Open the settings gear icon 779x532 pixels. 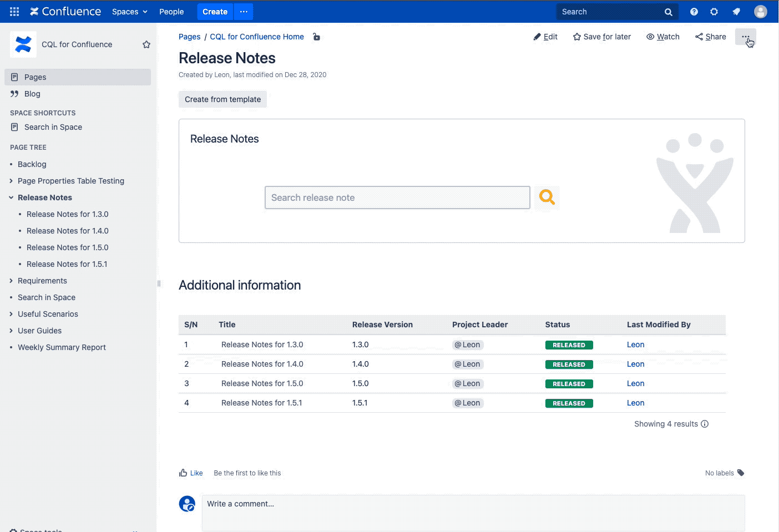714,12
